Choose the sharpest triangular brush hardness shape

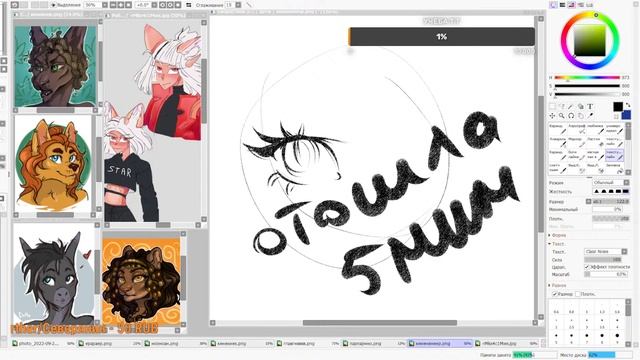click(x=596, y=191)
